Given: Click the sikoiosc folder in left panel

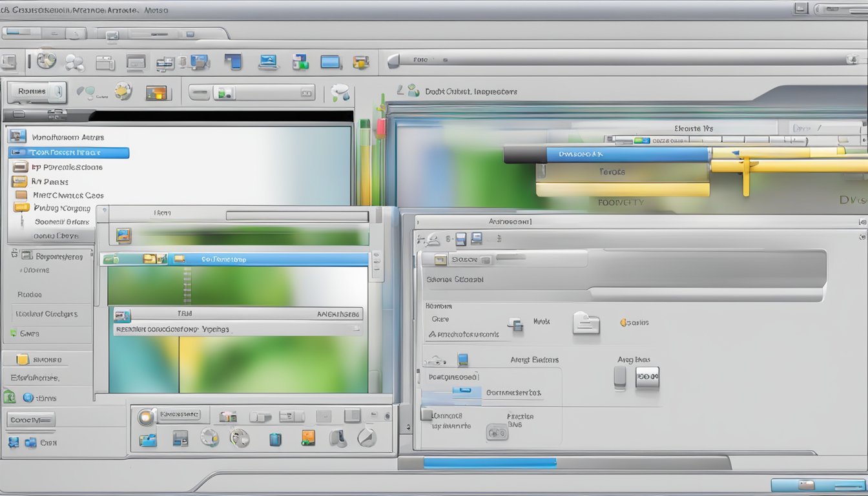Looking at the screenshot, I should [x=39, y=359].
